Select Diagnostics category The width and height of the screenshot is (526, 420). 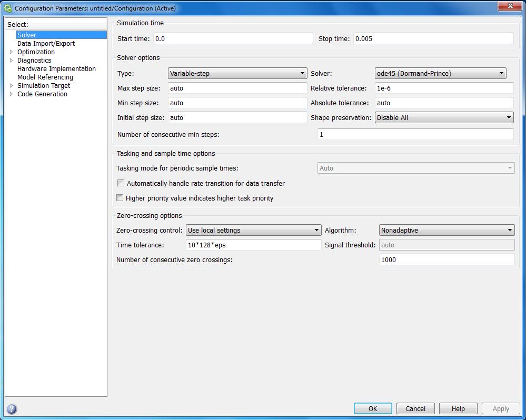point(34,61)
